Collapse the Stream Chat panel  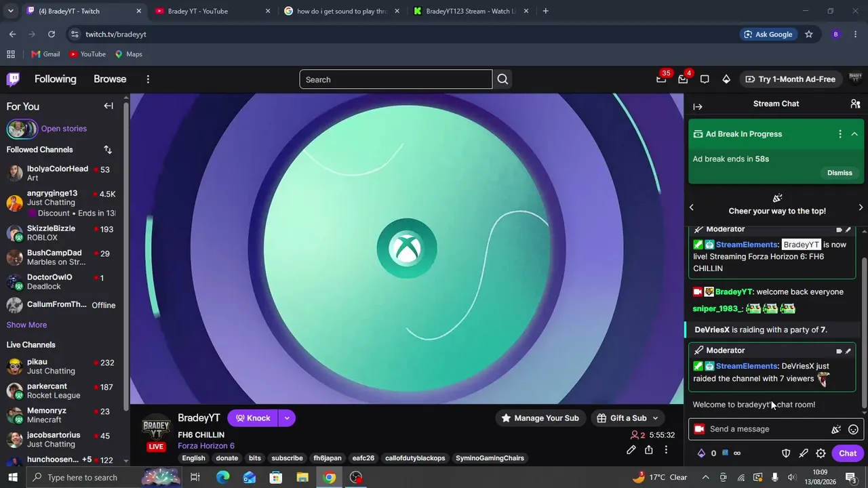pos(698,106)
